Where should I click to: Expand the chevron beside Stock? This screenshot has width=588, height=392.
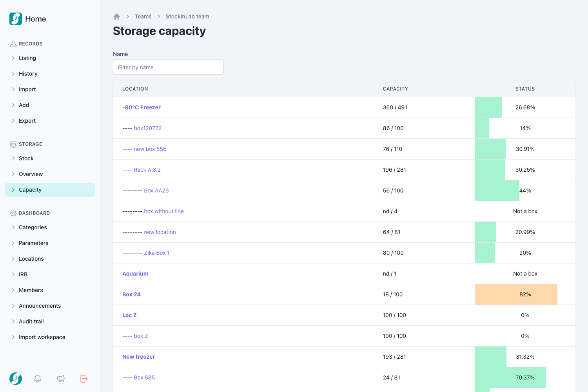pos(13,158)
